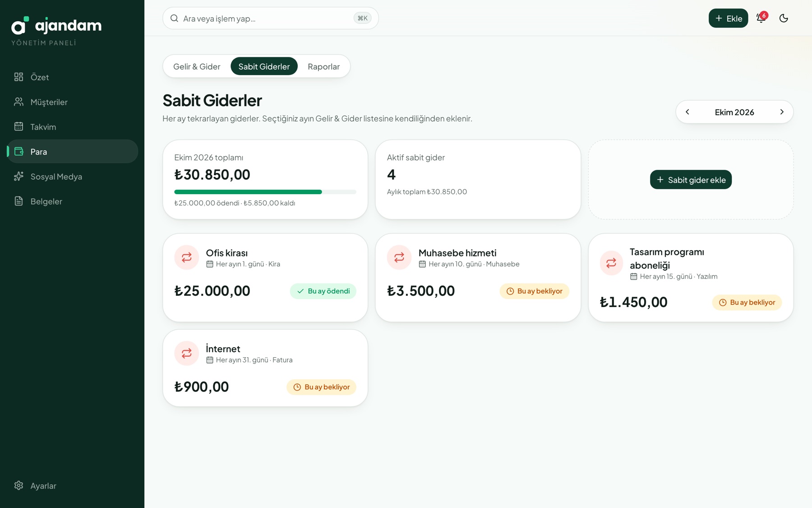Click the ₺25.000,00 amount on Ofis kirası
812x508 pixels.
(x=212, y=291)
